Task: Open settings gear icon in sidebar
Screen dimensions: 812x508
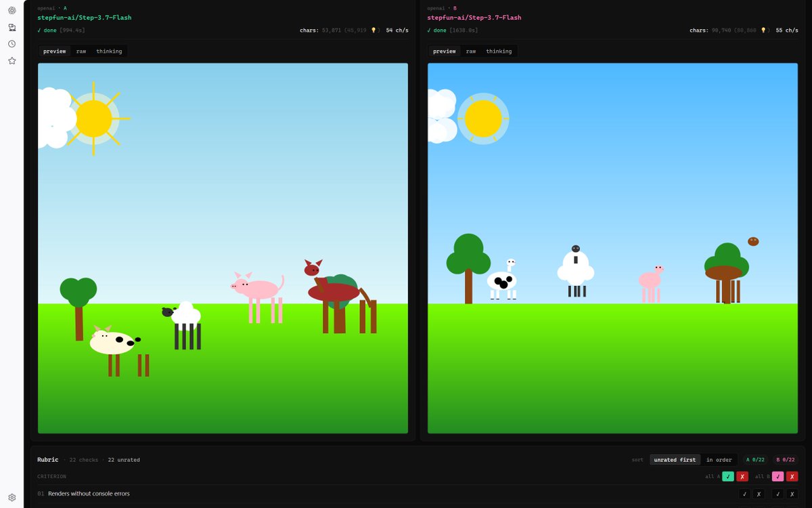Action: [12, 497]
